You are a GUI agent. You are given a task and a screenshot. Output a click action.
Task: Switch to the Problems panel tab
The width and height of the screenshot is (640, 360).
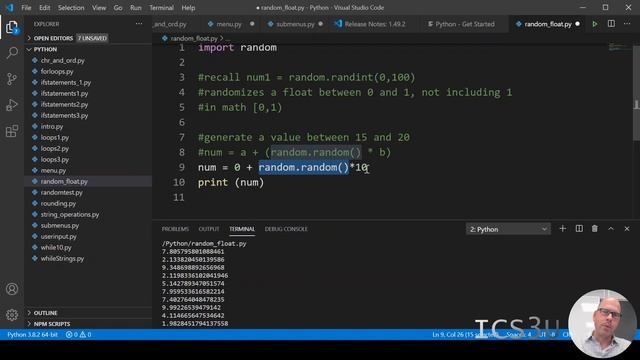175,229
